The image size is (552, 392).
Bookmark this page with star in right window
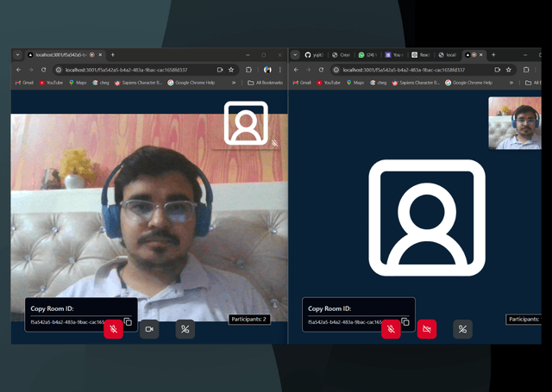[508, 70]
